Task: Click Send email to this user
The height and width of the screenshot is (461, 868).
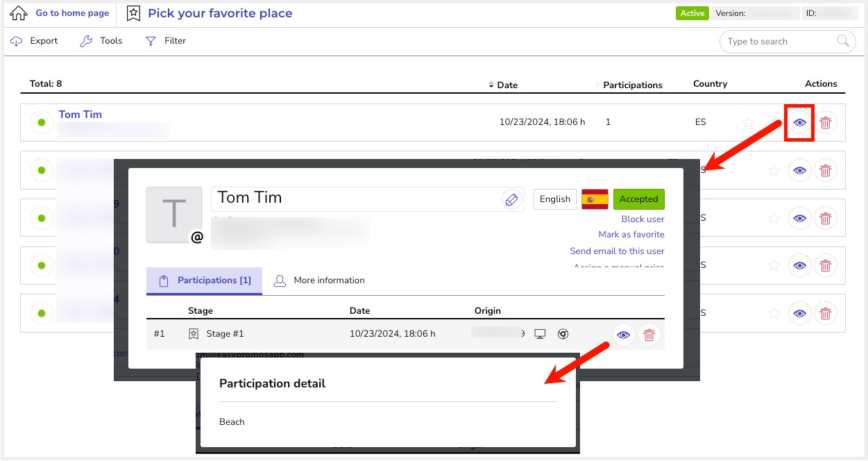Action: pos(617,251)
